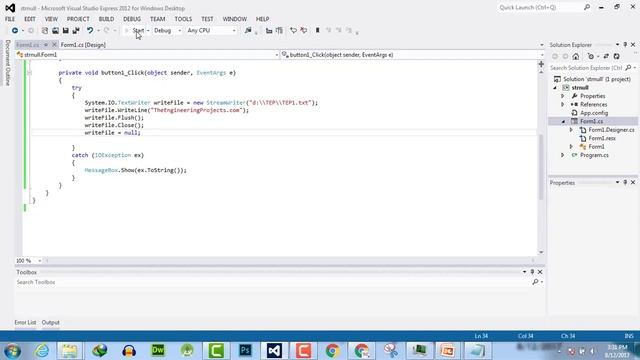This screenshot has height=360, width=640.
Task: Open the DEBUG menu
Action: click(x=132, y=19)
